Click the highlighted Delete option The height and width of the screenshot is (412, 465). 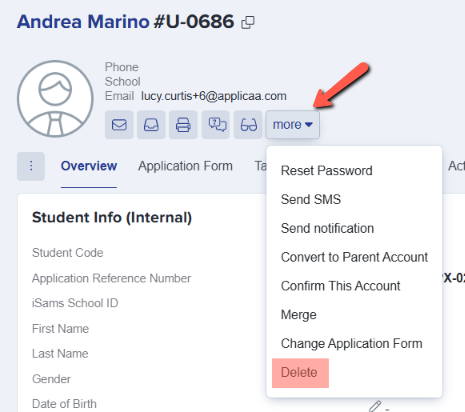pyautogui.click(x=300, y=373)
